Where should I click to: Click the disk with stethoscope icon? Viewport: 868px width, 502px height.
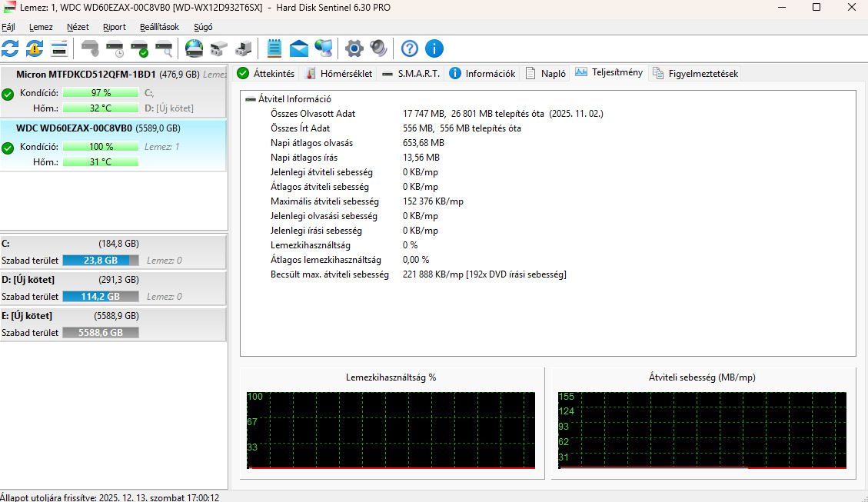pos(90,48)
